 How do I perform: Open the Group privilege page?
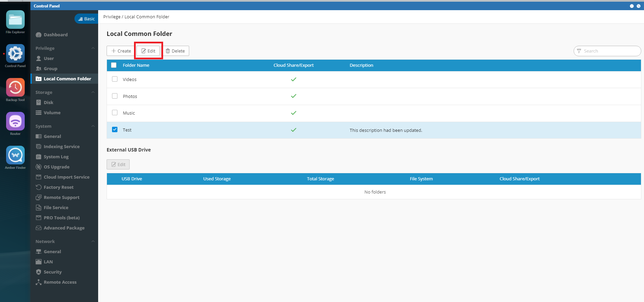click(50, 68)
